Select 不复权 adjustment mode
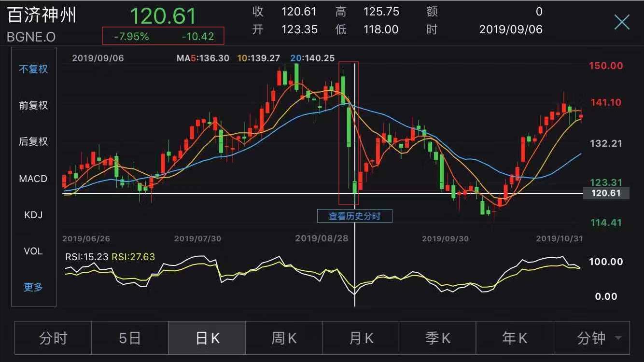Image resolution: width=644 pixels, height=362 pixels. (x=33, y=69)
